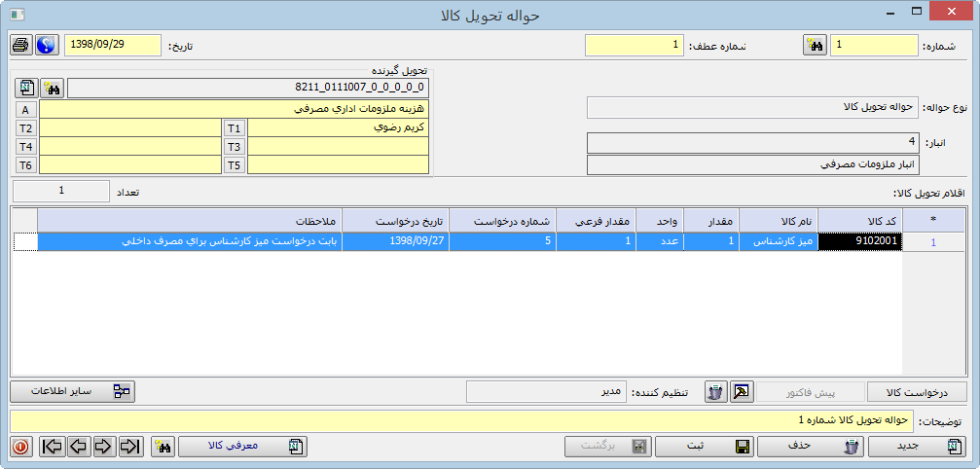This screenshot has height=469, width=980.
Task: Click the T1 button beside کریم رضوی
Action: tap(235, 128)
